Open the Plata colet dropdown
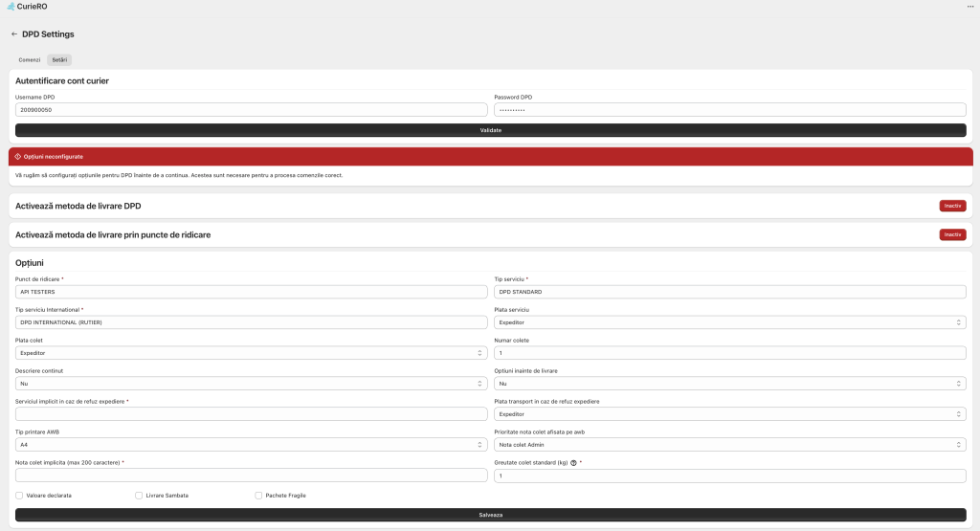 coord(252,353)
